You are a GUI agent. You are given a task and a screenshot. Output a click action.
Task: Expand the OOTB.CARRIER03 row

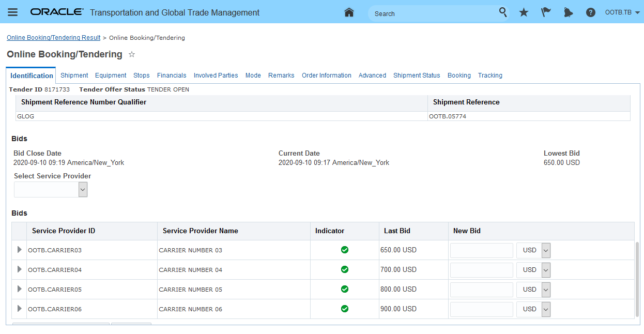coord(20,250)
